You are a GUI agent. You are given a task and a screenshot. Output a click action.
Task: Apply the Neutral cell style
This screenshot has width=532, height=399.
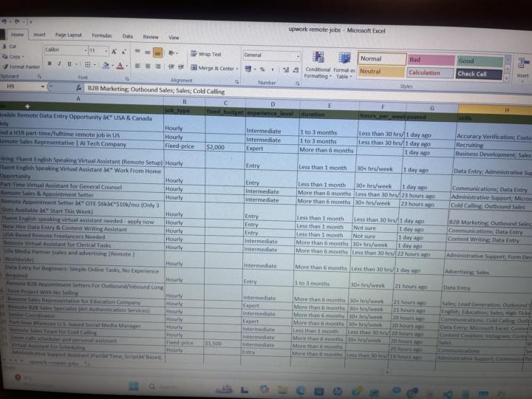click(x=381, y=71)
